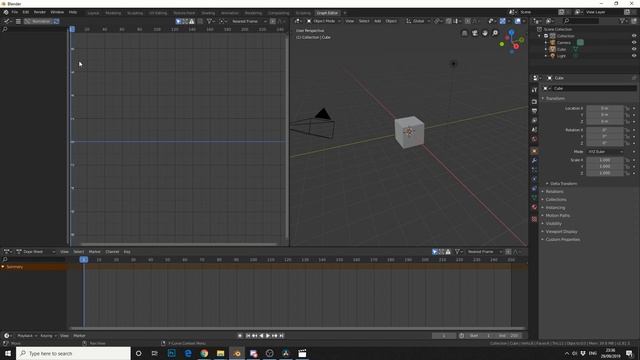Open the File menu
This screenshot has height=360, width=640.
click(15, 12)
